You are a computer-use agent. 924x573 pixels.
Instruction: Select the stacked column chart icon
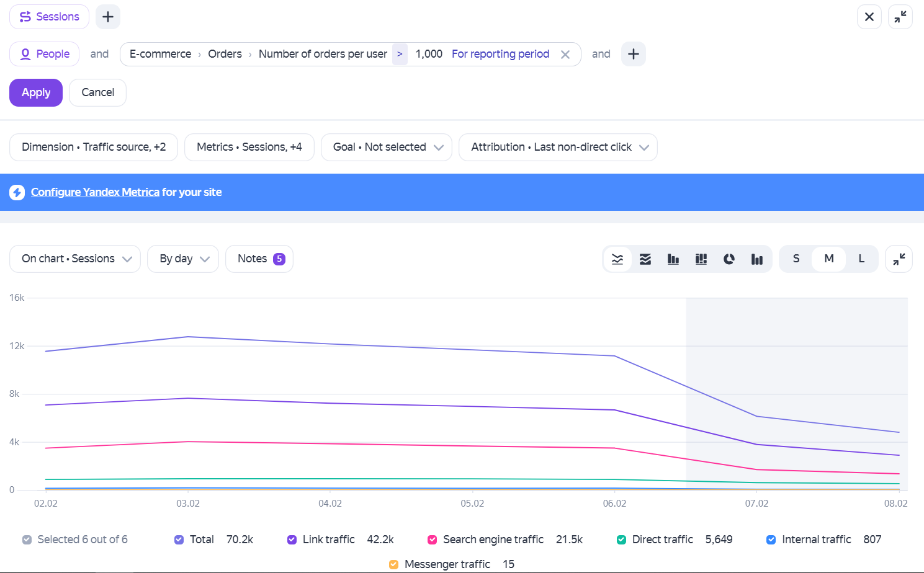[x=701, y=259]
